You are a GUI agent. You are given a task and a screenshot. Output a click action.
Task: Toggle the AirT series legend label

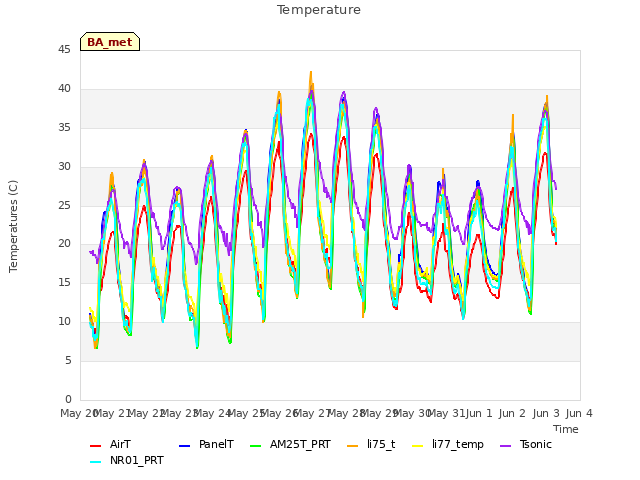pyautogui.click(x=120, y=444)
